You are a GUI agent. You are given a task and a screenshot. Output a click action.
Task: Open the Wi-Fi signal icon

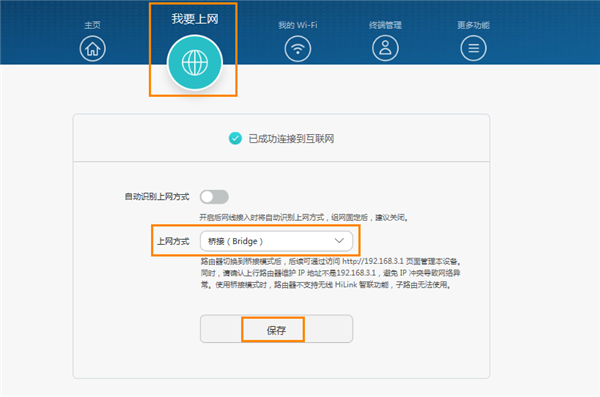tap(298, 49)
